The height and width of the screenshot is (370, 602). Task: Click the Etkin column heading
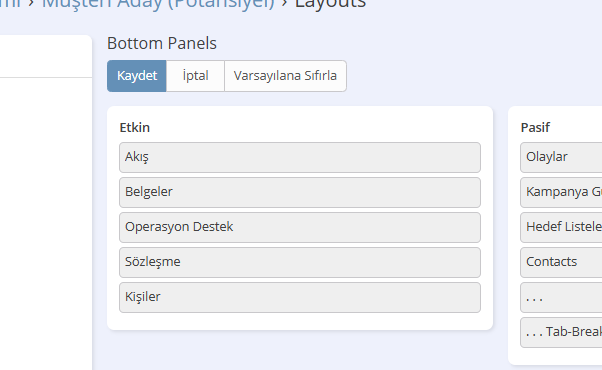click(134, 127)
